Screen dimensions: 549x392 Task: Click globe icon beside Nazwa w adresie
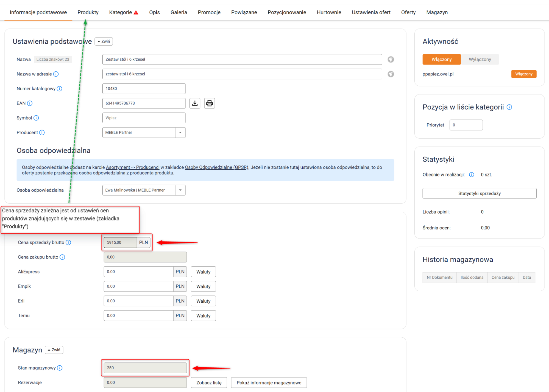pyautogui.click(x=391, y=74)
